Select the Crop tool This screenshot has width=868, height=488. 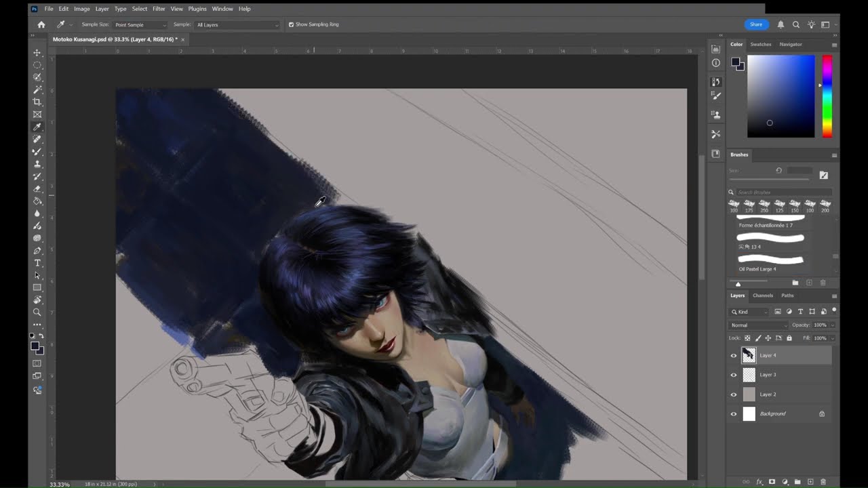pos(37,102)
